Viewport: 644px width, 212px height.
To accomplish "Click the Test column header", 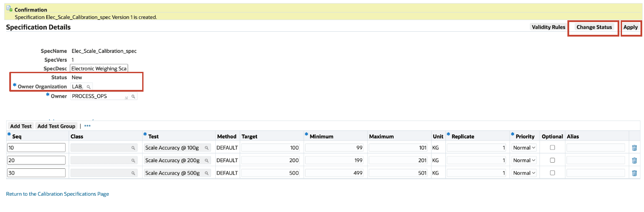I will [x=153, y=137].
